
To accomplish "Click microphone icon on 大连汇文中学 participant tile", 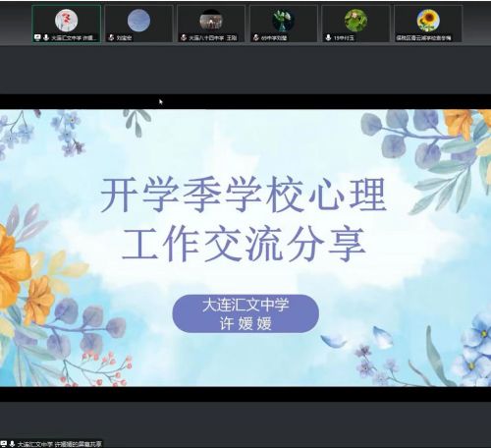I will [46, 37].
